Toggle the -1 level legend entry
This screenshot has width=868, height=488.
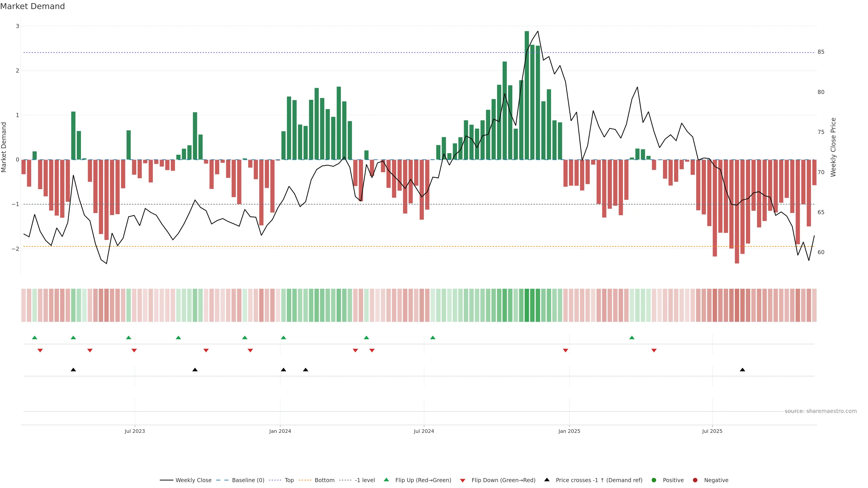(x=365, y=480)
